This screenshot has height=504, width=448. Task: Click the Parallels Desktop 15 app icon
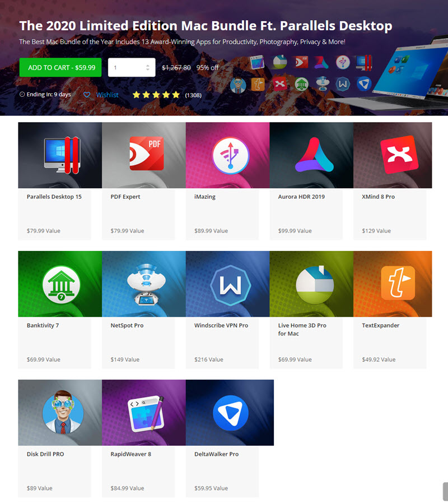(x=60, y=155)
